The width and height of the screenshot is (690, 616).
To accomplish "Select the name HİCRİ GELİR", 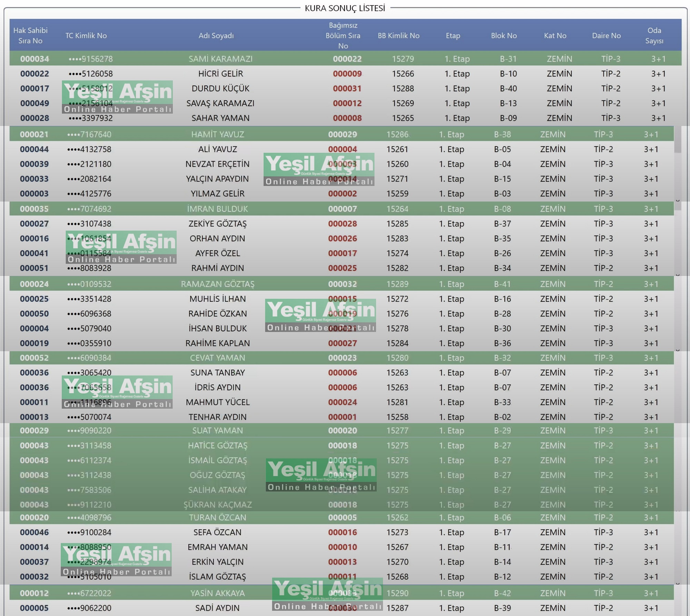I will click(220, 73).
